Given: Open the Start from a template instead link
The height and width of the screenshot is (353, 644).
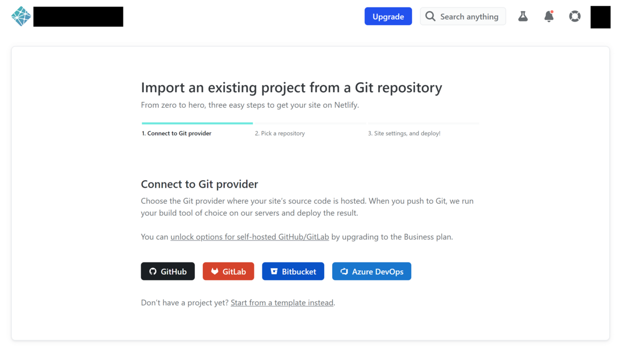Looking at the screenshot, I should (x=282, y=303).
